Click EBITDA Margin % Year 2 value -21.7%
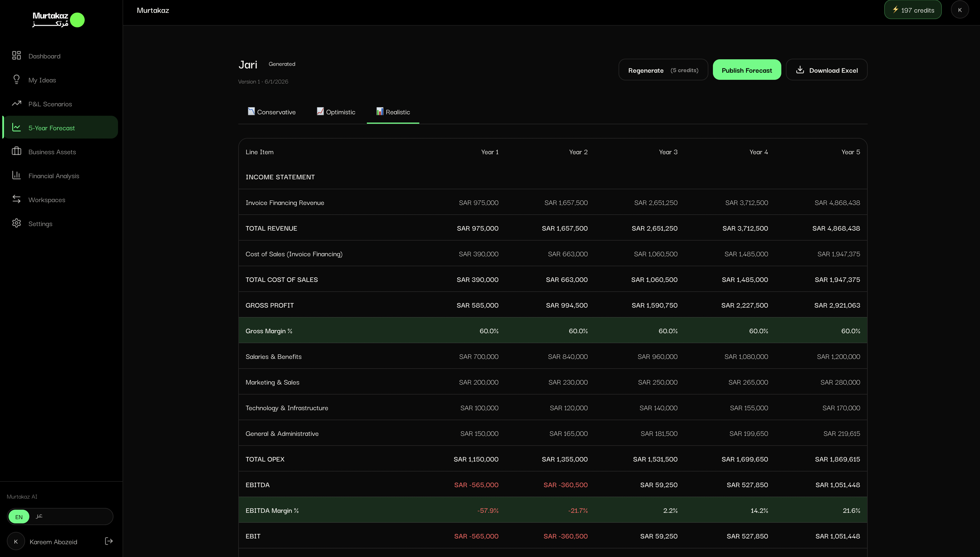 click(578, 510)
